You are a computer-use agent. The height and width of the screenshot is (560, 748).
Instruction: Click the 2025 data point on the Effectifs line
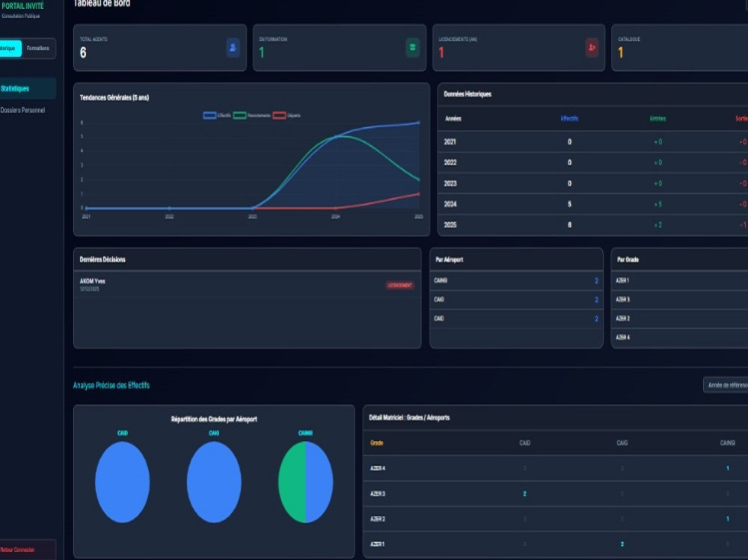pos(419,123)
